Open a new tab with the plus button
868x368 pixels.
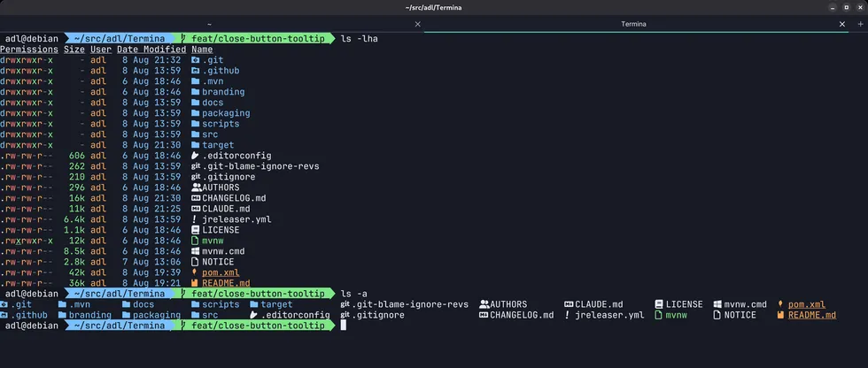tap(860, 24)
